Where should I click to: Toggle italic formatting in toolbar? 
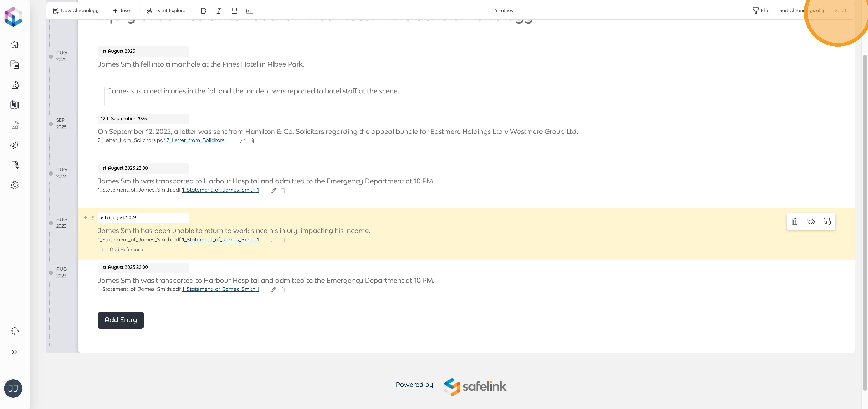point(219,11)
